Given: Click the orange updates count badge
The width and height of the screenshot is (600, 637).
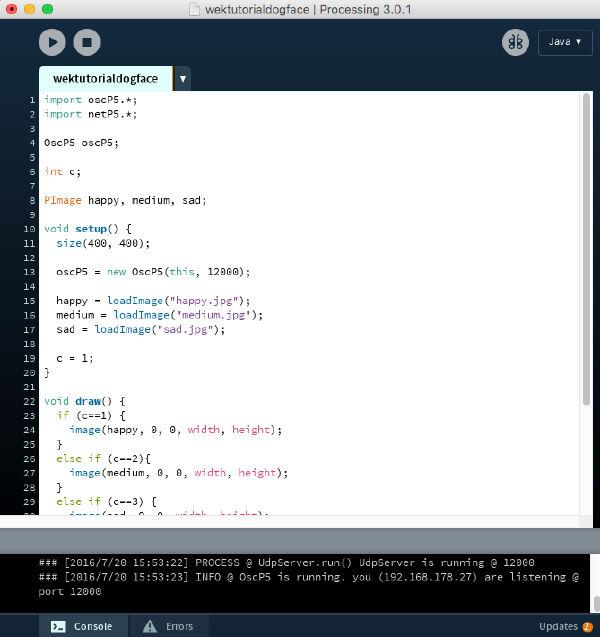Looking at the screenshot, I should 587,627.
